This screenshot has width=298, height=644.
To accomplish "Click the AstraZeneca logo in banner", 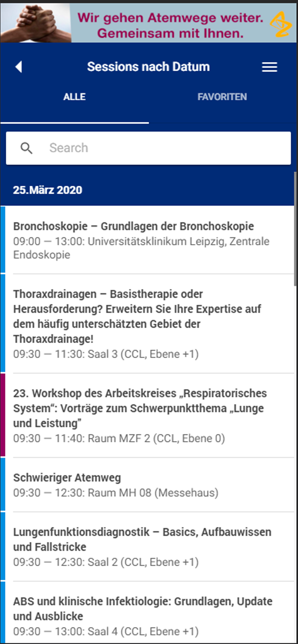I will [280, 24].
